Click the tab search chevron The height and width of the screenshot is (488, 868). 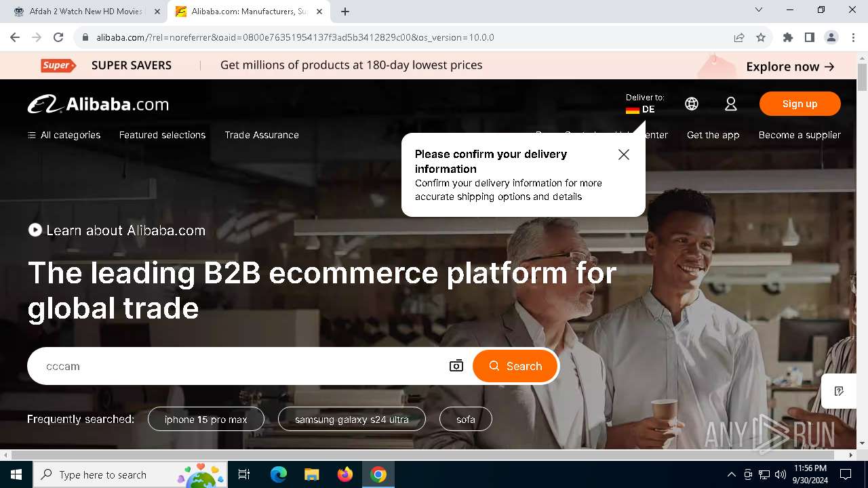tap(759, 9)
